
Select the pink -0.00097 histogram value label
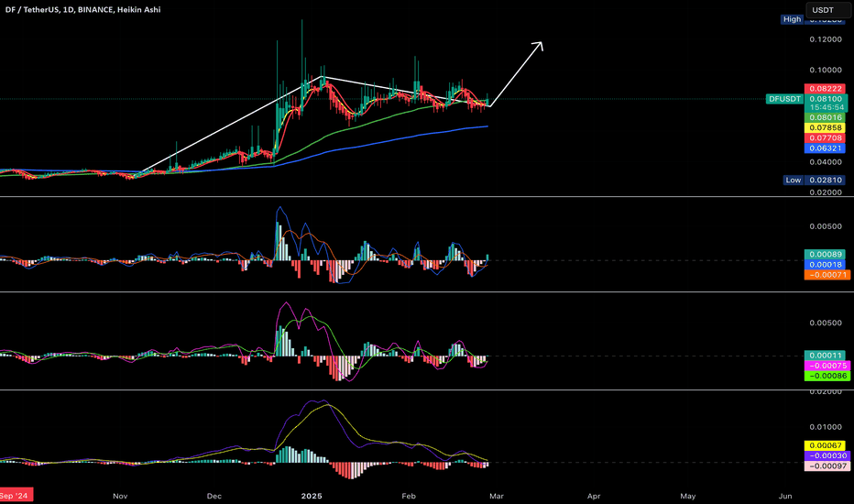[x=827, y=466]
